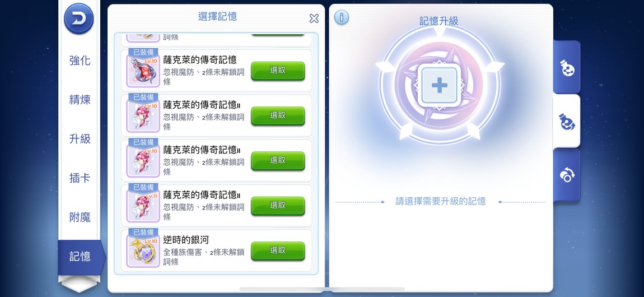Select the middle potion-with-arrows side tab
The image size is (644, 297).
(567, 122)
